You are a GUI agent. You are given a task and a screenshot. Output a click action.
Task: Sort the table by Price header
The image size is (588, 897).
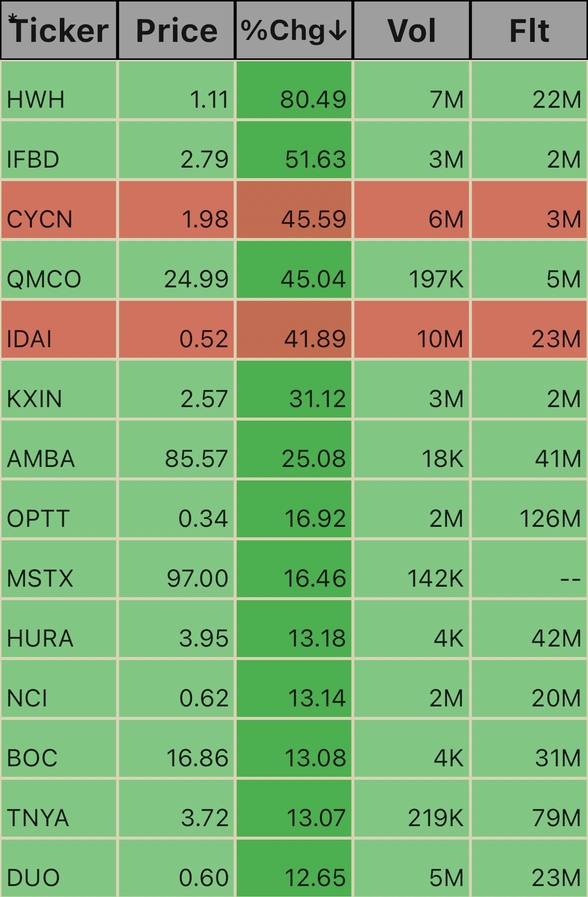(x=176, y=30)
